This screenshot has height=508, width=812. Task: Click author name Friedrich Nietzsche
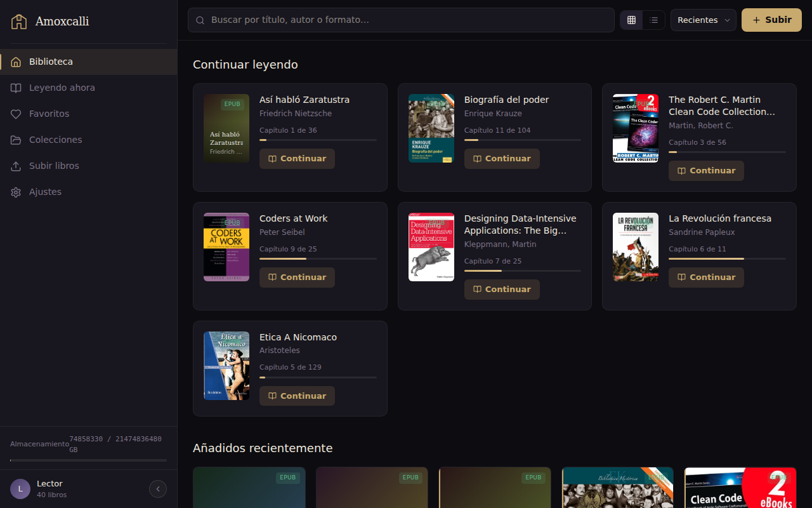click(x=296, y=114)
